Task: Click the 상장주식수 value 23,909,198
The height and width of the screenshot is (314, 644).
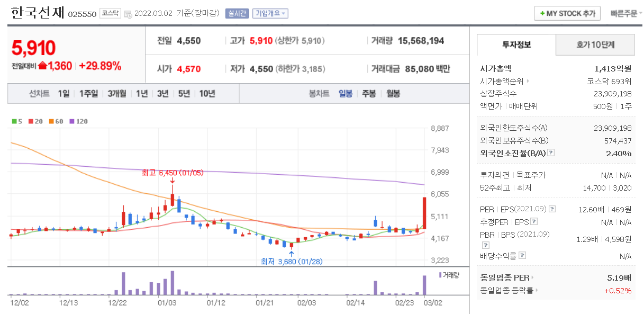Action: pyautogui.click(x=613, y=93)
